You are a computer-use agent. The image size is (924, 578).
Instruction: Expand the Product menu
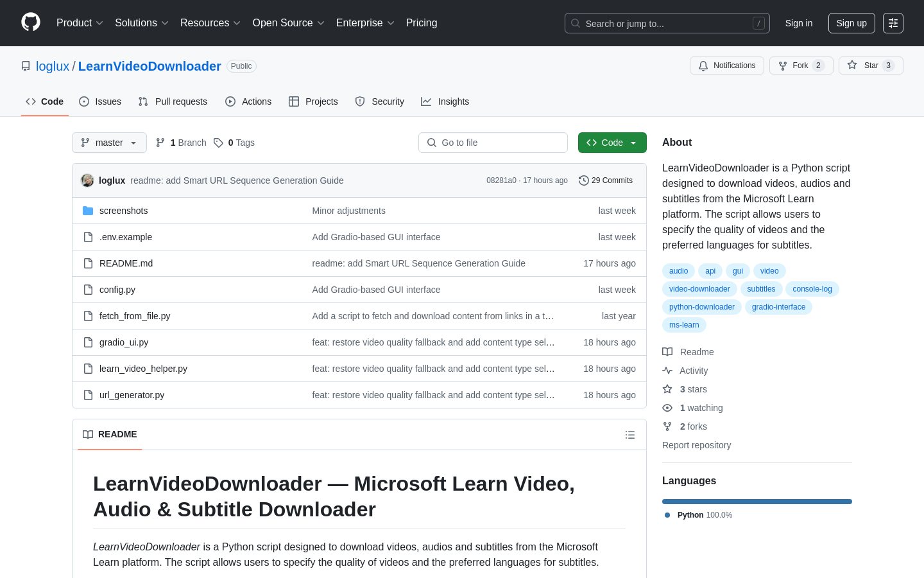pyautogui.click(x=80, y=23)
